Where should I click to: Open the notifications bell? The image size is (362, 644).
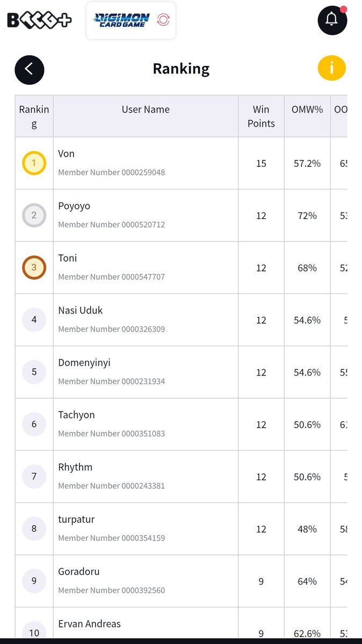(332, 20)
